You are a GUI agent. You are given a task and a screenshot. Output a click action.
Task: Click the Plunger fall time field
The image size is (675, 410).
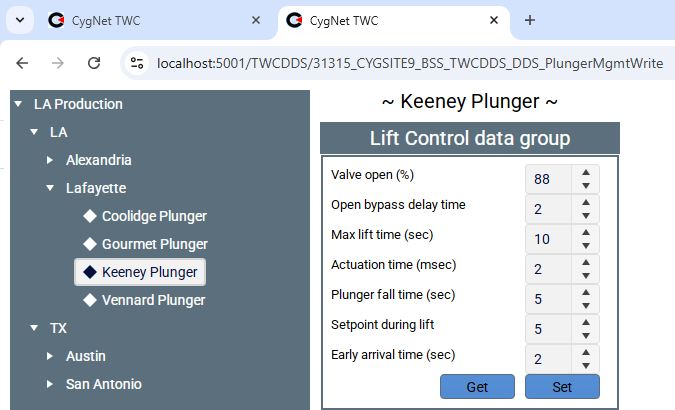point(548,299)
